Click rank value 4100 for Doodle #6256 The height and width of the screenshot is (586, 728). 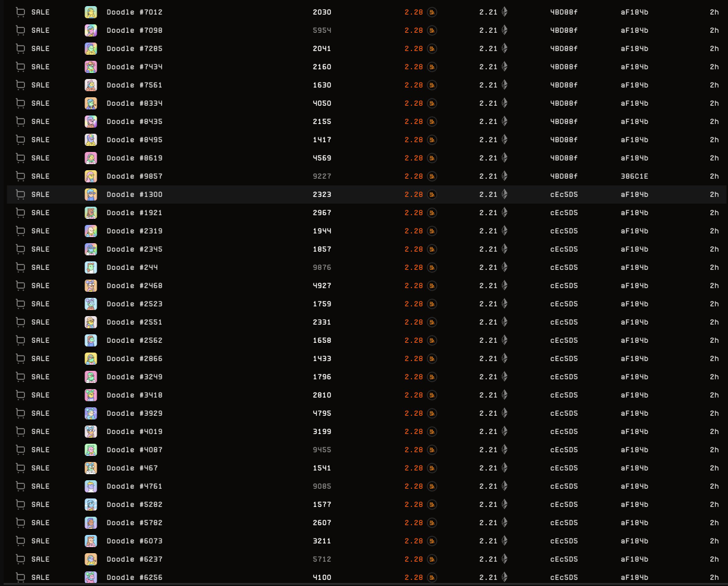321,577
